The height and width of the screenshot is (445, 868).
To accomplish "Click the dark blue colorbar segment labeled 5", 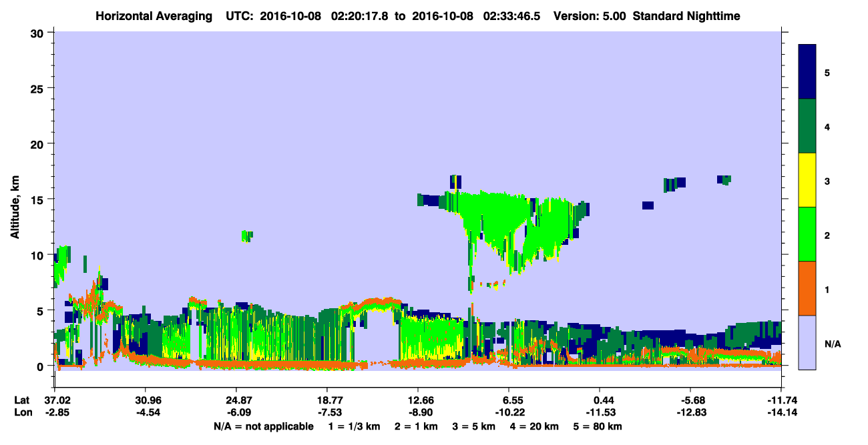I will 807,72.
